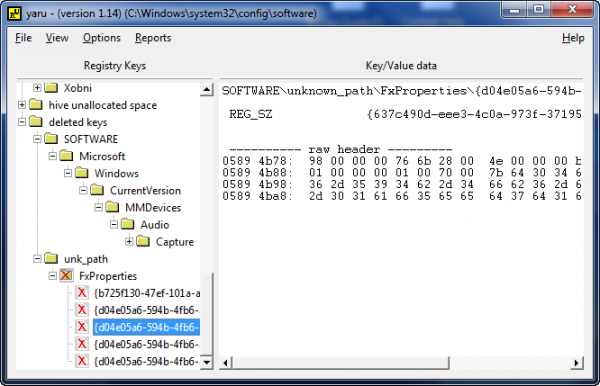The height and width of the screenshot is (386, 600).
Task: Select hive unallocated space item
Action: [x=103, y=105]
